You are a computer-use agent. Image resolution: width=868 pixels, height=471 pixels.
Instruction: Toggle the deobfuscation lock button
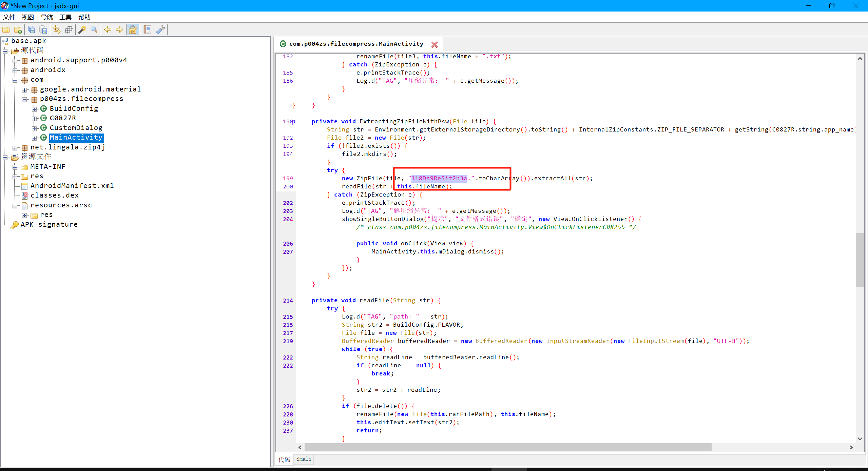coord(133,30)
